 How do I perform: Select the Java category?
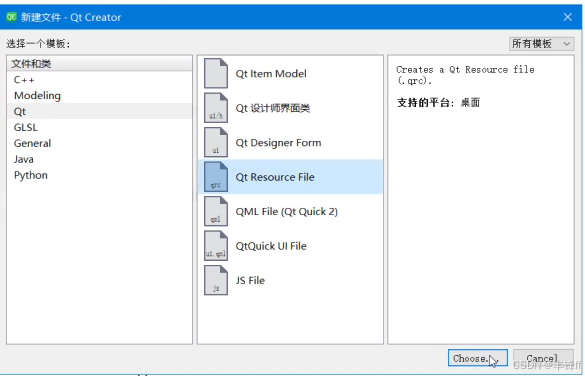99,159
